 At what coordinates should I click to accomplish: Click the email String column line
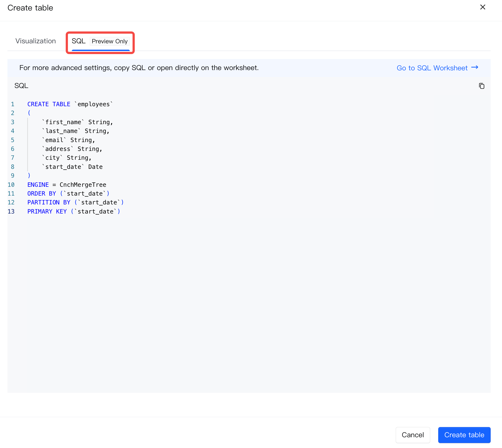[x=68, y=140]
